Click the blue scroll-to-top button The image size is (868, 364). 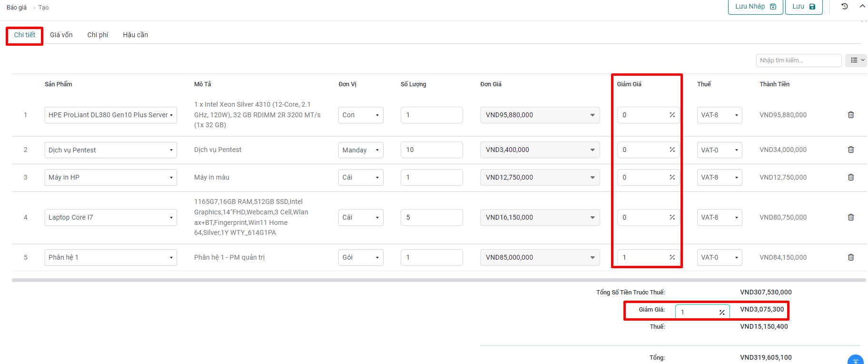pos(855,360)
